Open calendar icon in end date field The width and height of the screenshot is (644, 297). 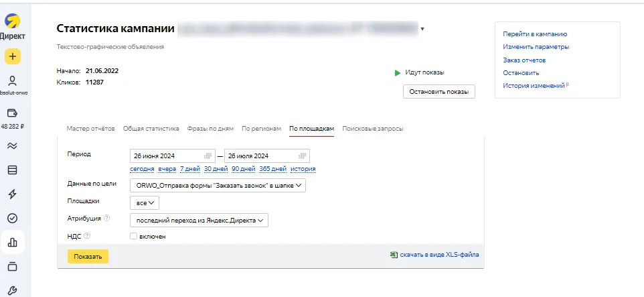pyautogui.click(x=303, y=156)
